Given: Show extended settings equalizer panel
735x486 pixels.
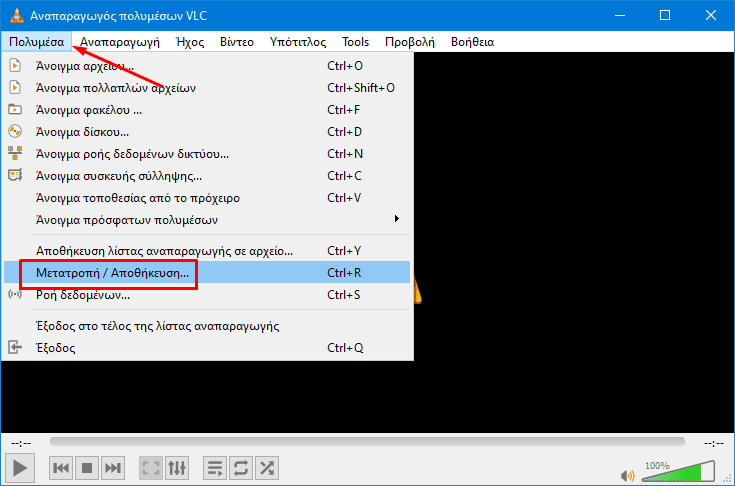Looking at the screenshot, I should (x=177, y=468).
